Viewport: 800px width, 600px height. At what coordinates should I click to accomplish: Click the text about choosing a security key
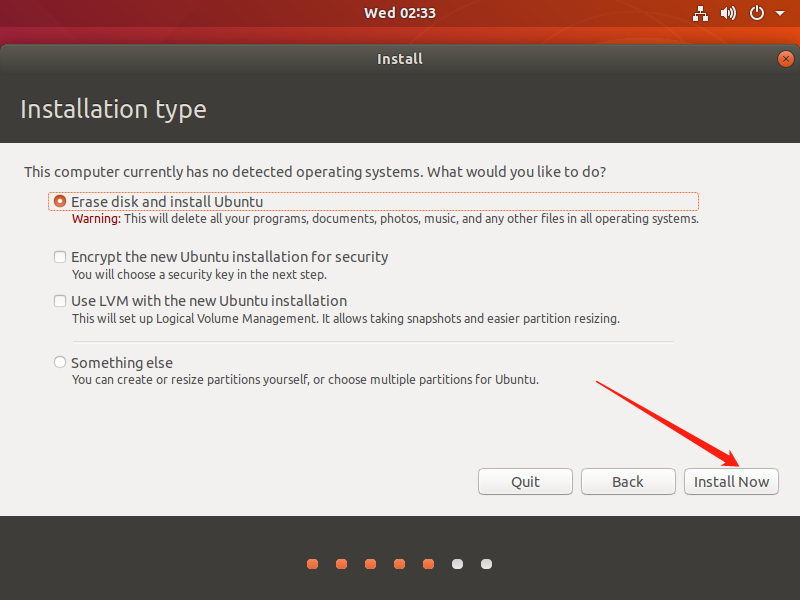pyautogui.click(x=199, y=274)
